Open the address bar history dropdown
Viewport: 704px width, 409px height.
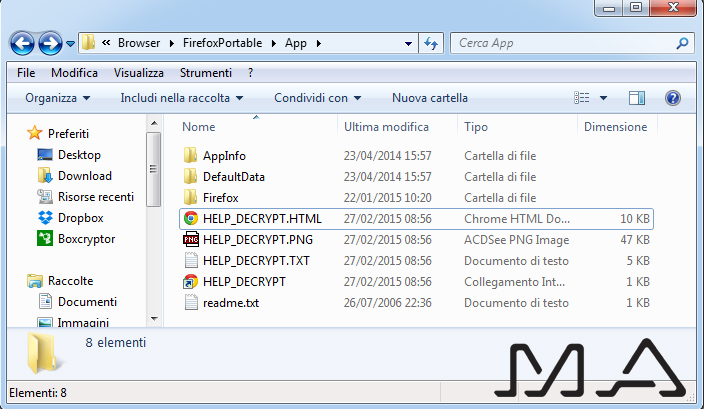click(408, 44)
